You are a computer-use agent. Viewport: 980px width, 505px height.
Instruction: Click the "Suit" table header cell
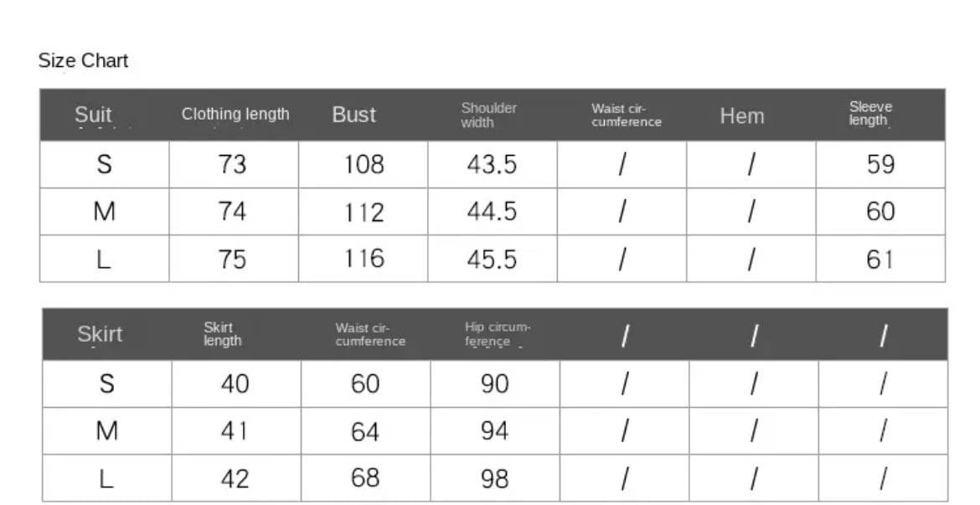(93, 115)
